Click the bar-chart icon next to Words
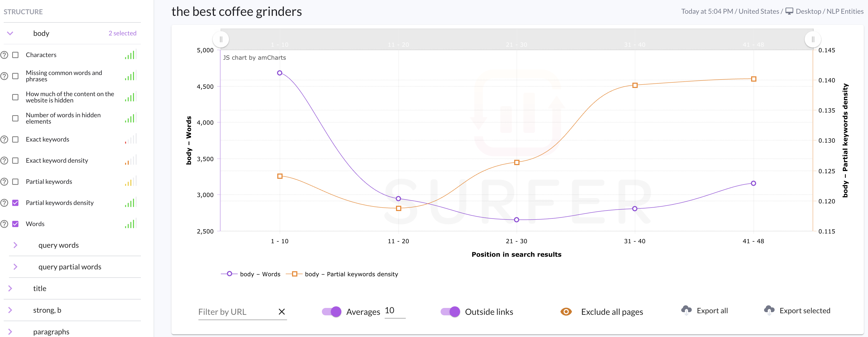This screenshot has height=337, width=868. [x=131, y=224]
